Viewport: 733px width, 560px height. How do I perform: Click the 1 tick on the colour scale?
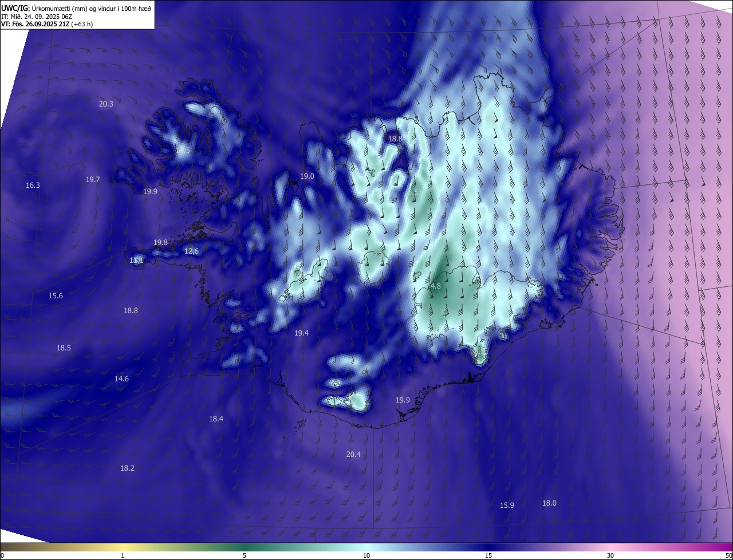(123, 556)
